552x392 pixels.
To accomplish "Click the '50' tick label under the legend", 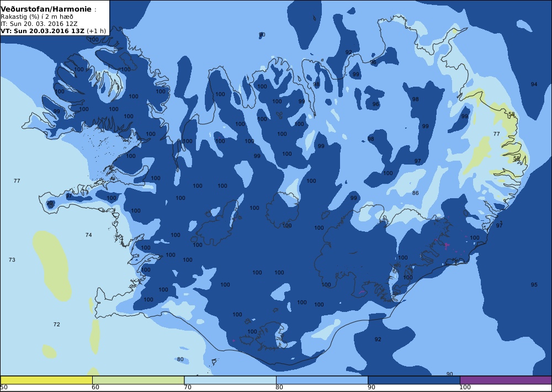I will point(4,388).
